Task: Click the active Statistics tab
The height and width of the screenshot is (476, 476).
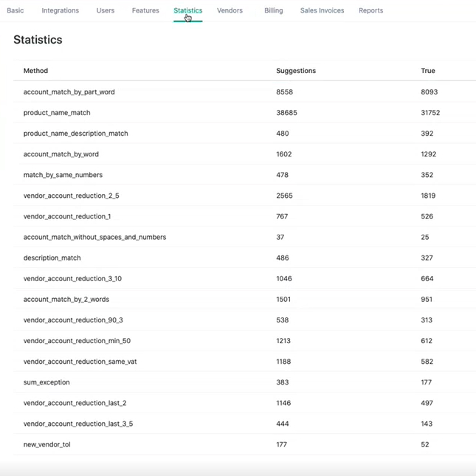Action: point(188,11)
